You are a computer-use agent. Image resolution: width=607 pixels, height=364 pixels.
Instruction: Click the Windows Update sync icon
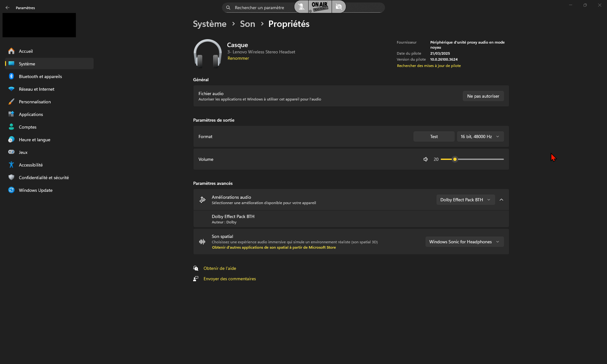[11, 190]
